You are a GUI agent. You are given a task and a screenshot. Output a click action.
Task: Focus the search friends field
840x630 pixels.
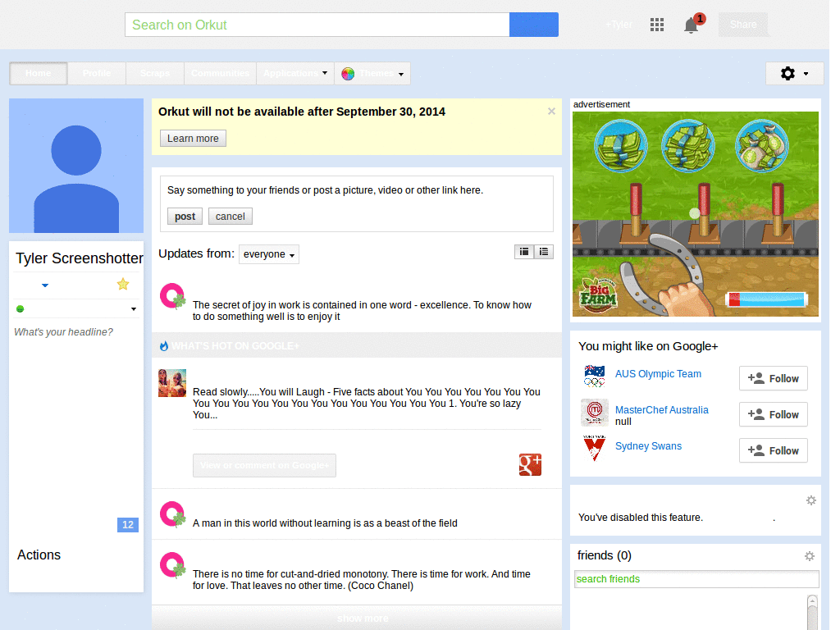(x=696, y=579)
